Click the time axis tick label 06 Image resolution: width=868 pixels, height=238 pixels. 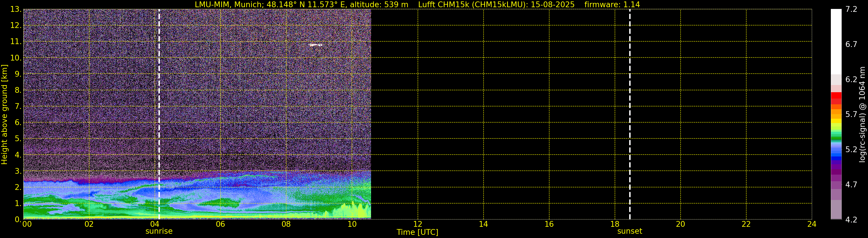coord(220,224)
